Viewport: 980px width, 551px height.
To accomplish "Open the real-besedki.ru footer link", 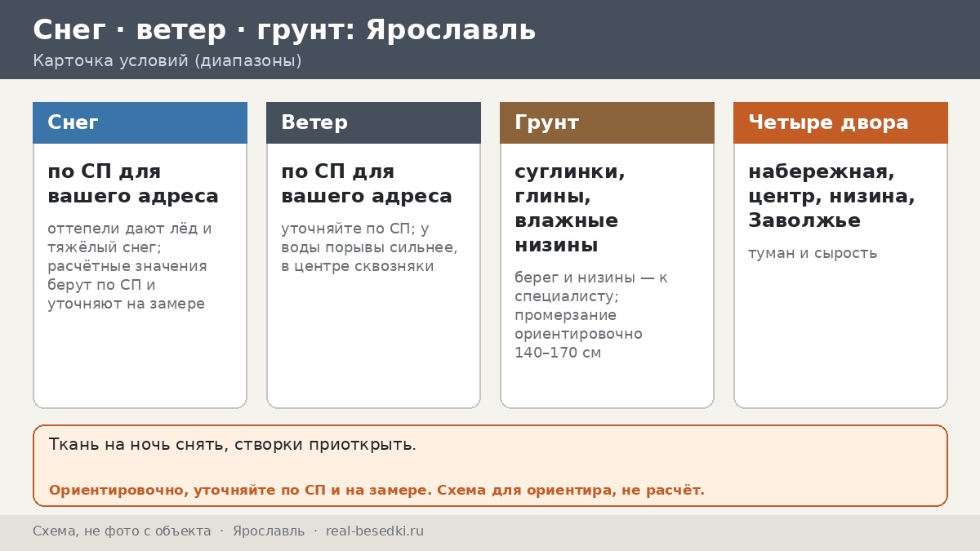I will (x=375, y=531).
